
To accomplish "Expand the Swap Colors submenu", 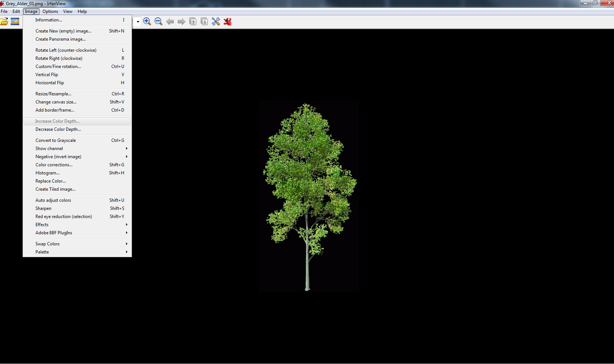I will [x=77, y=244].
